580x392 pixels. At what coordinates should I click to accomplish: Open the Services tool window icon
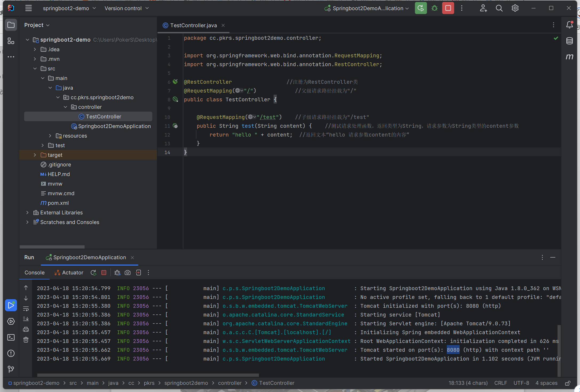click(x=11, y=321)
